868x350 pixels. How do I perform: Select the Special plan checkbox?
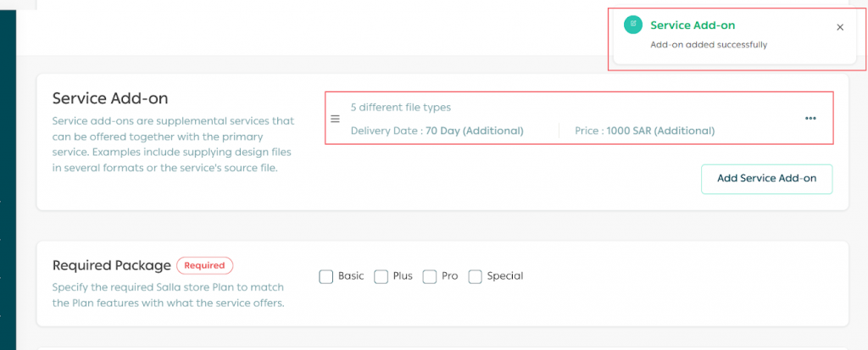click(476, 276)
